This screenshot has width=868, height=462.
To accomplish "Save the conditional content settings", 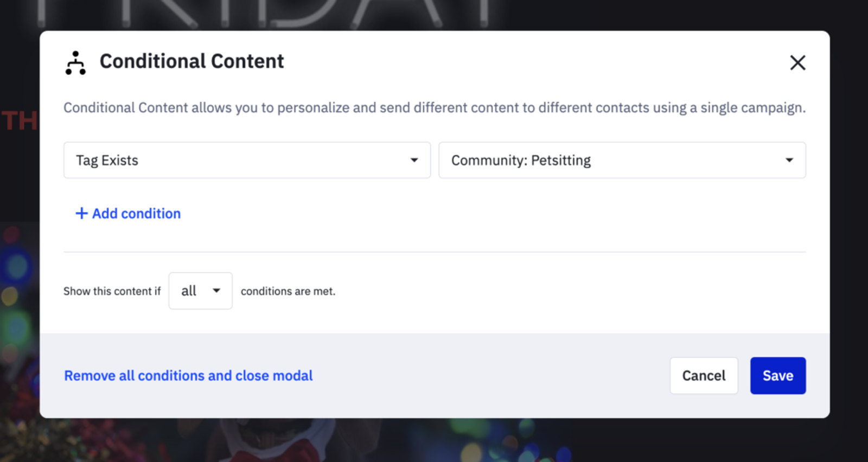I will pyautogui.click(x=777, y=376).
